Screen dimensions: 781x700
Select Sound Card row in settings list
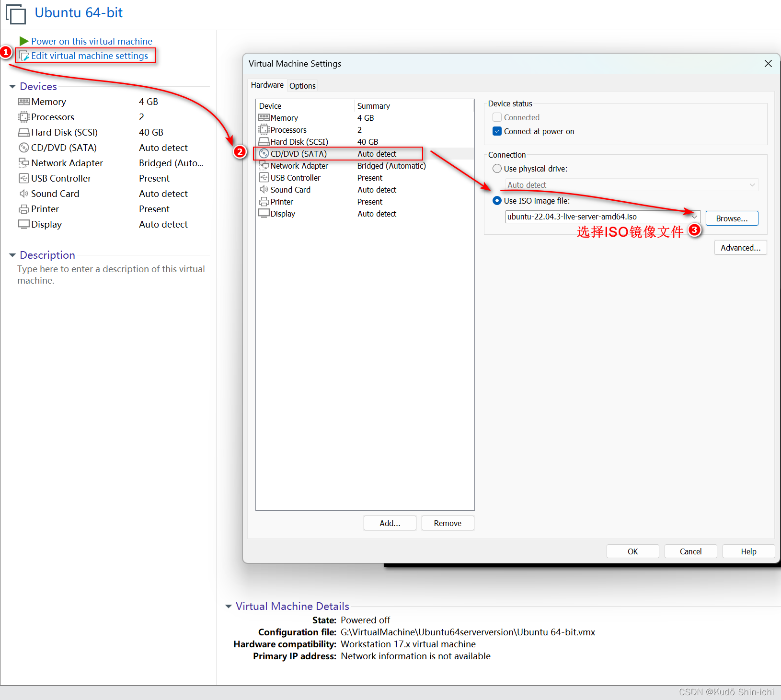tap(365, 190)
